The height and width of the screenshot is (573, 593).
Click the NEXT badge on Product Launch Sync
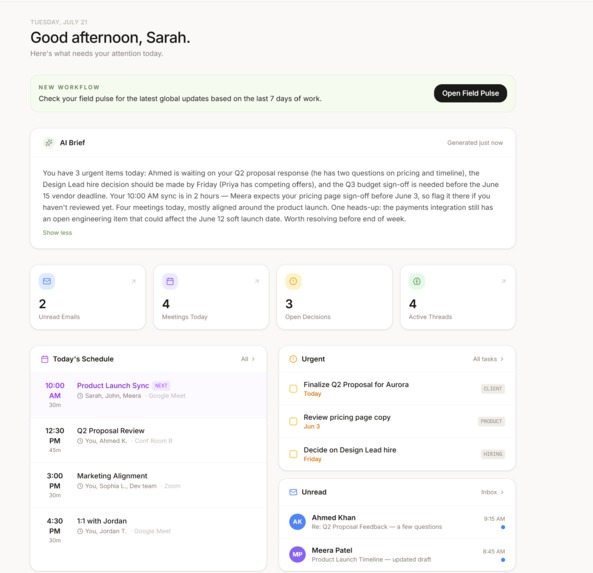pyautogui.click(x=161, y=385)
